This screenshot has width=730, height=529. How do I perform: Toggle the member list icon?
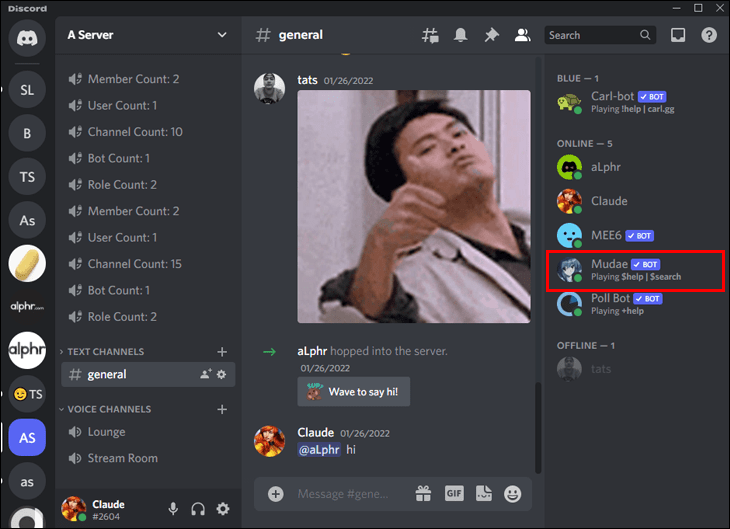[522, 35]
